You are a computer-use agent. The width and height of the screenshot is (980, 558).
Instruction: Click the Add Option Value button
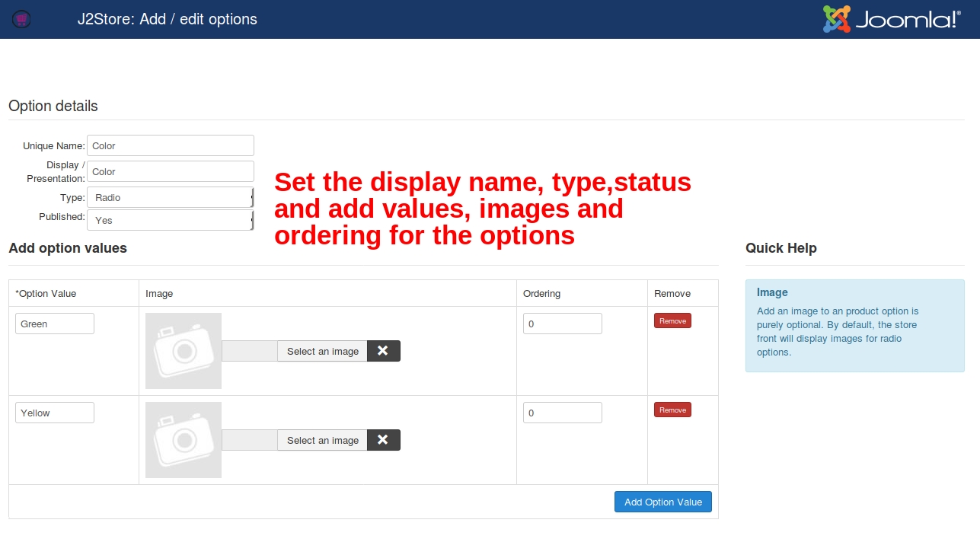tap(663, 502)
